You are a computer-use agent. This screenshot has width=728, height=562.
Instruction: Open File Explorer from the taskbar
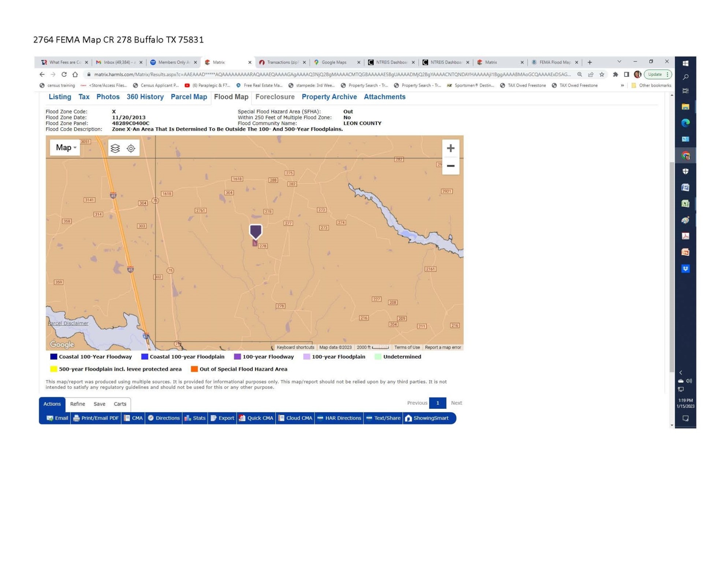click(x=686, y=107)
